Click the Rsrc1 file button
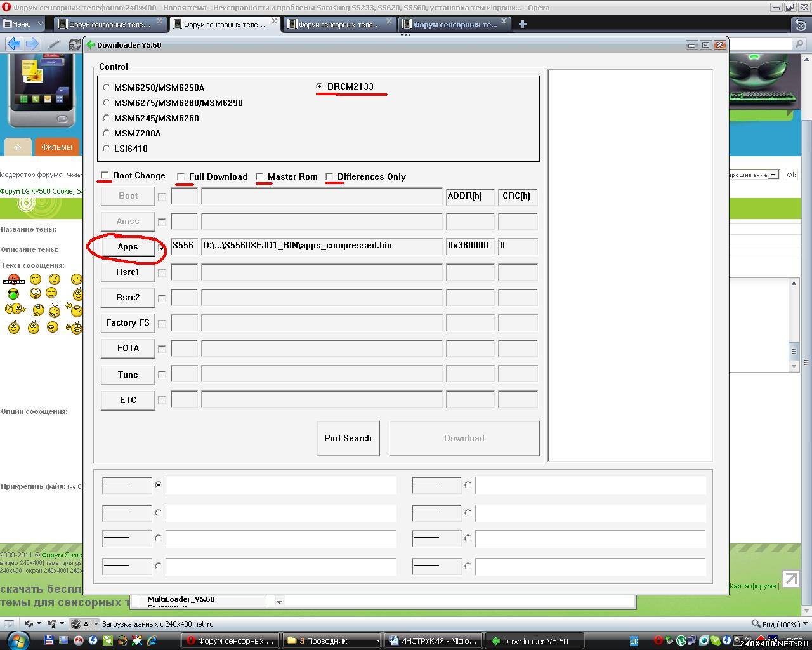The width and height of the screenshot is (812, 650). (x=128, y=272)
